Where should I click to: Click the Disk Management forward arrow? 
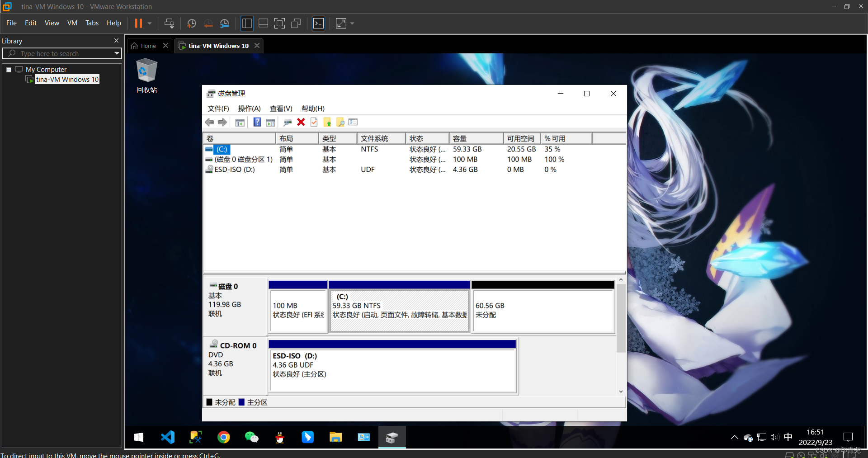[222, 122]
